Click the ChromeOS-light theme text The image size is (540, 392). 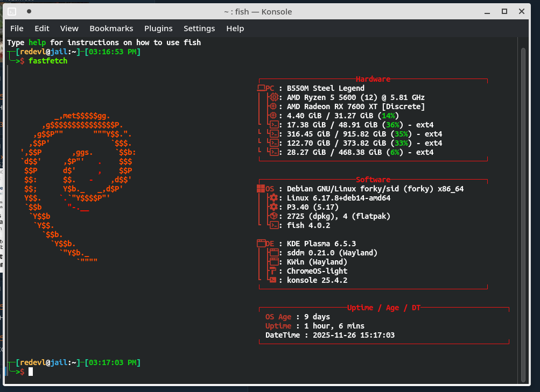tap(317, 271)
